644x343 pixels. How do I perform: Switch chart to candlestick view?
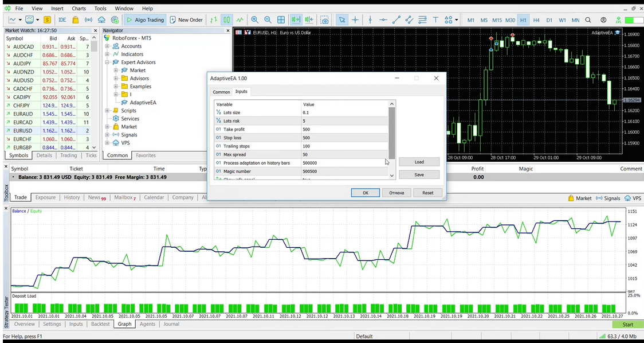coord(227,20)
